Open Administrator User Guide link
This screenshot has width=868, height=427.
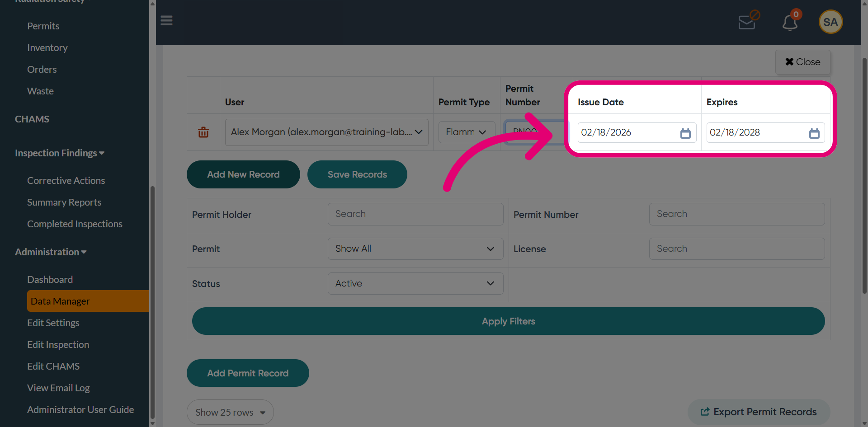(x=80, y=410)
